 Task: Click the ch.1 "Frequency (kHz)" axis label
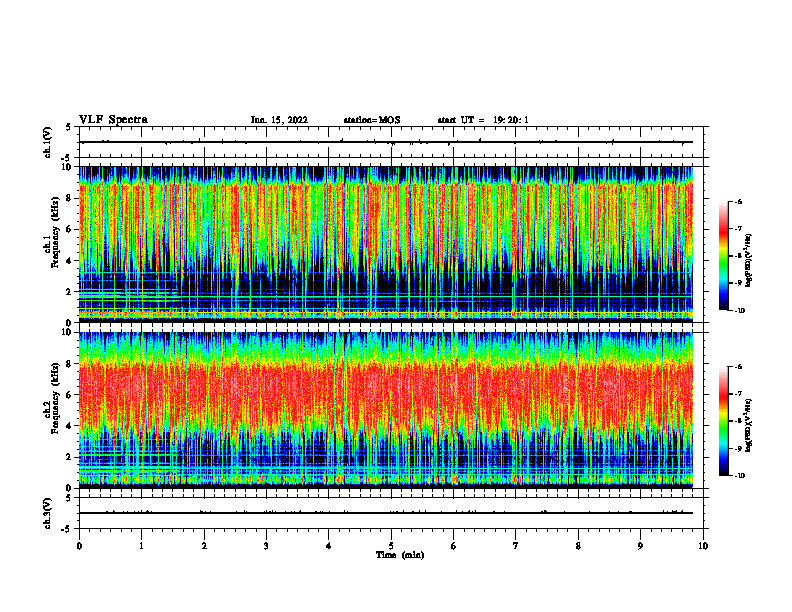click(x=54, y=232)
